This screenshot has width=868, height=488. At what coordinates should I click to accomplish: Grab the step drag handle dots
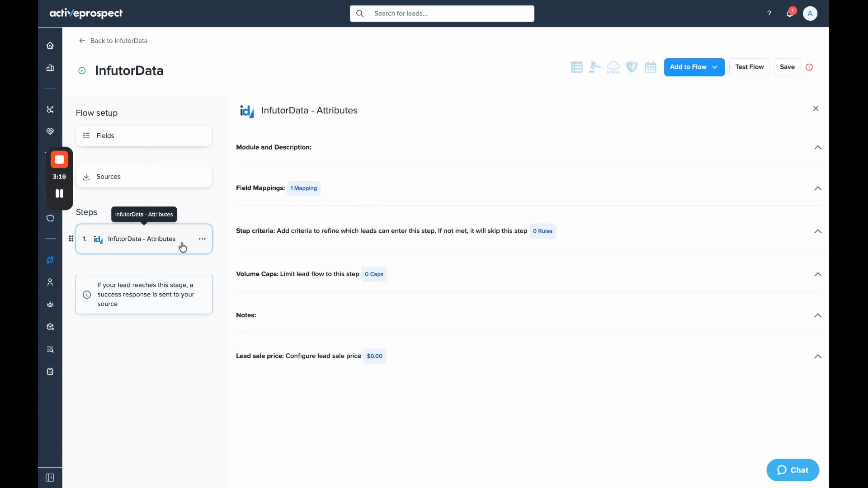pos(71,239)
